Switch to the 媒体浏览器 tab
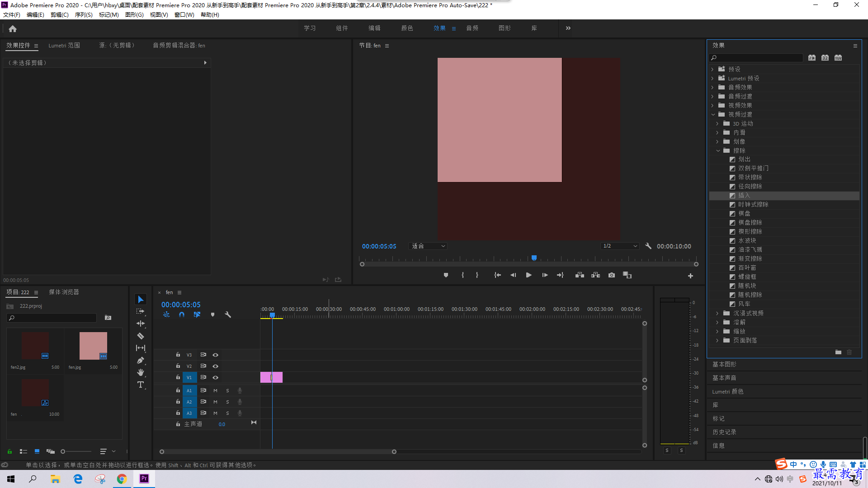 pos(64,292)
